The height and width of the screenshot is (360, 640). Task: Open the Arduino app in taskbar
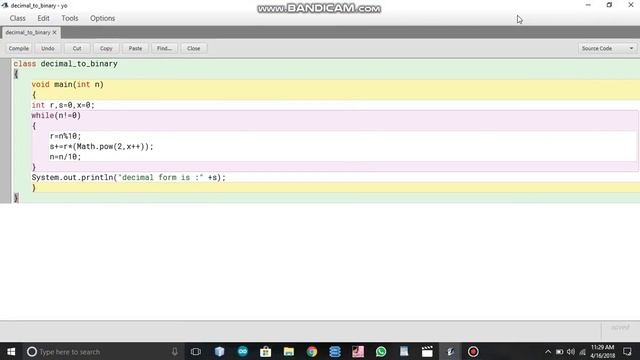click(x=243, y=351)
